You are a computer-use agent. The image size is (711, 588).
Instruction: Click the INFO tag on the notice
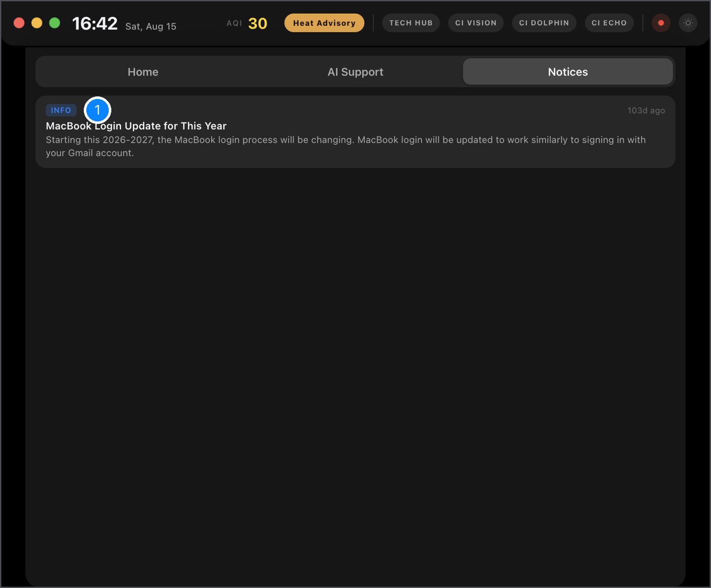click(x=61, y=110)
